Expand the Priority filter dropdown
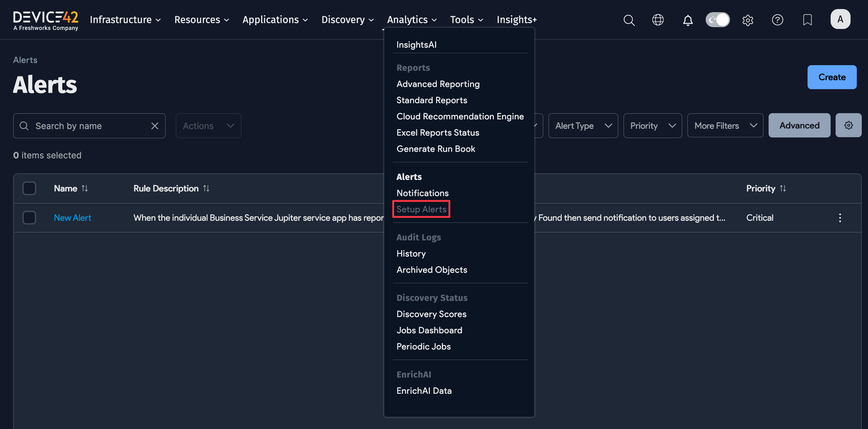 [x=653, y=125]
